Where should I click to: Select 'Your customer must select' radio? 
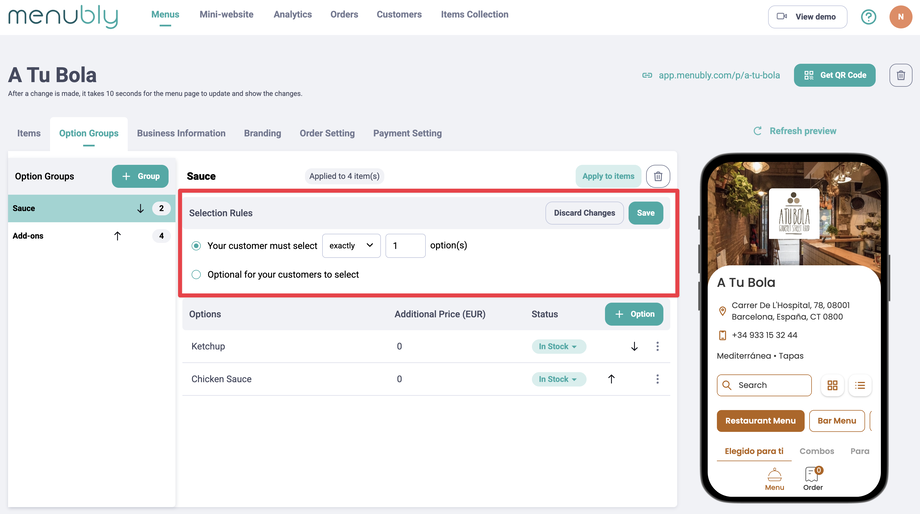tap(196, 246)
